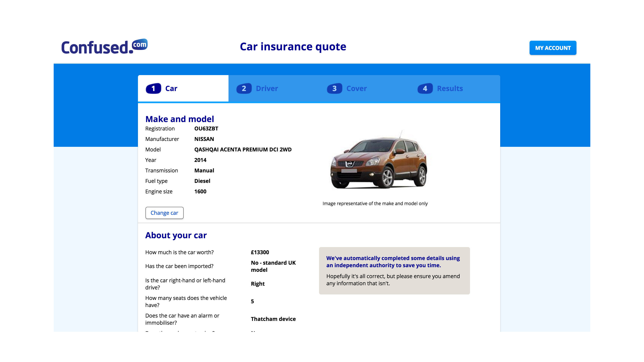Switch to the Driver step
The image size is (644, 362).
pyautogui.click(x=267, y=88)
